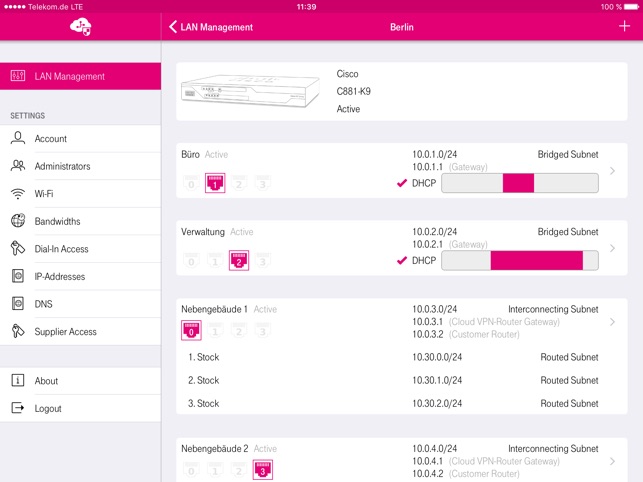Tap the plus icon to add a subnet
Image resolution: width=643 pixels, height=482 pixels.
coord(624,26)
